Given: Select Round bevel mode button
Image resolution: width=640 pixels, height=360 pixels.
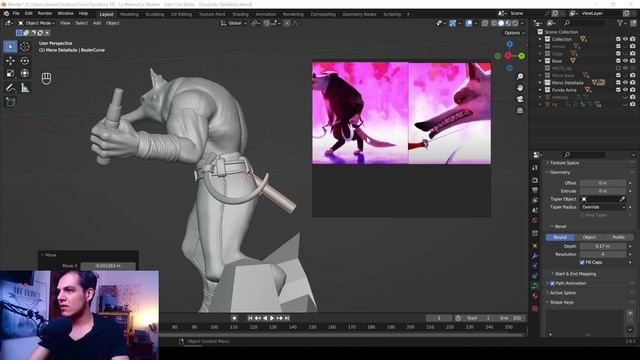Looking at the screenshot, I should click(x=560, y=238).
